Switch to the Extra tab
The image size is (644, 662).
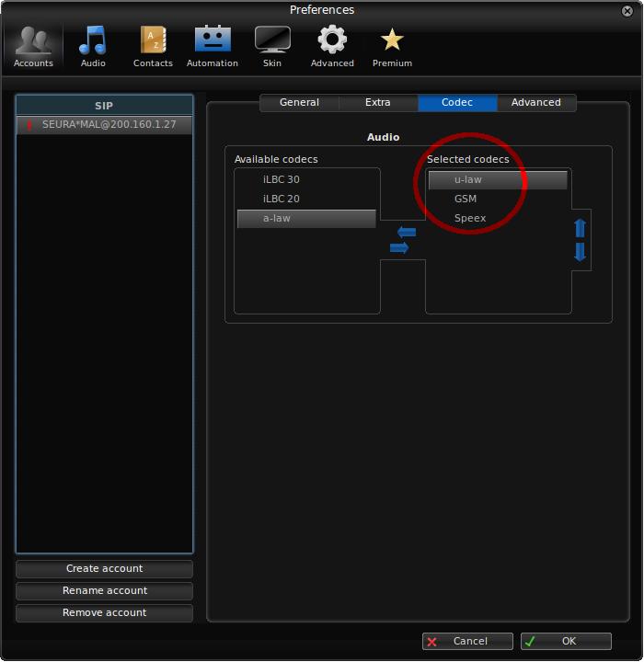377,103
